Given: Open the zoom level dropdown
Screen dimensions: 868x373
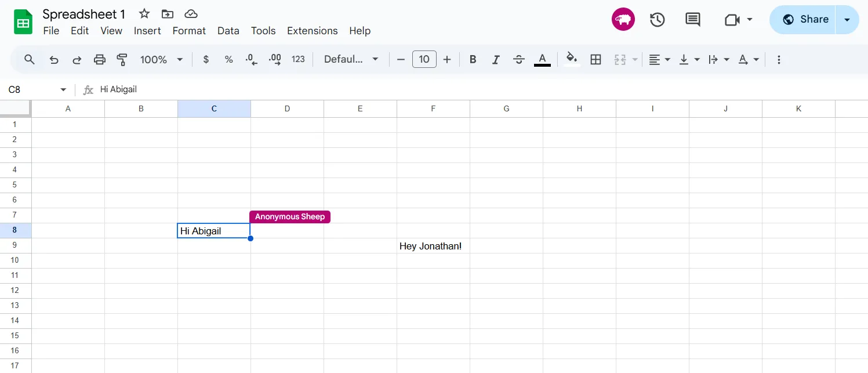Looking at the screenshot, I should click(x=161, y=59).
